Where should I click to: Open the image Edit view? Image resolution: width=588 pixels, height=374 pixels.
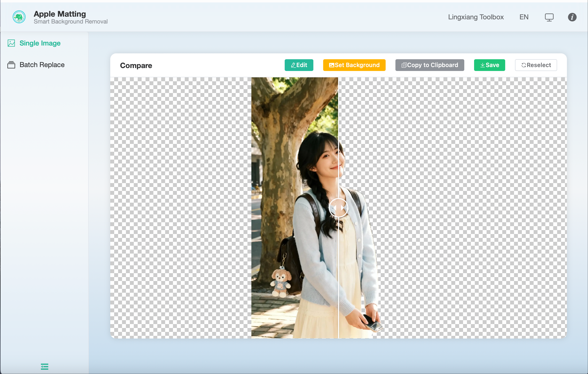pyautogui.click(x=299, y=65)
